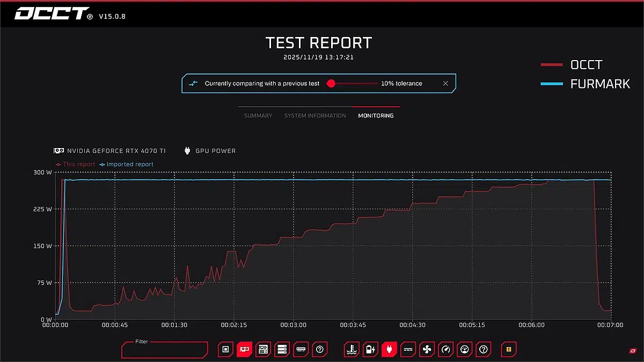Screen dimensions: 644x362
Task: Open the System Information tab
Action: point(315,115)
